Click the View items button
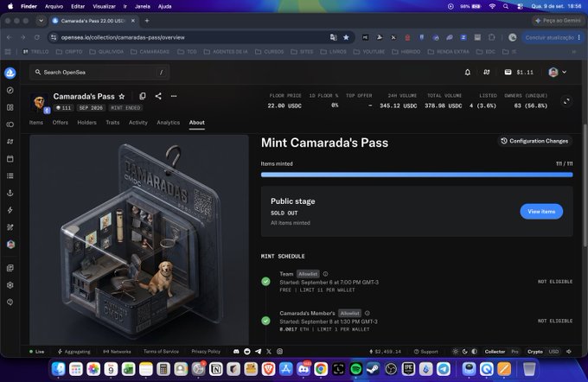This screenshot has height=382, width=588. pos(541,212)
